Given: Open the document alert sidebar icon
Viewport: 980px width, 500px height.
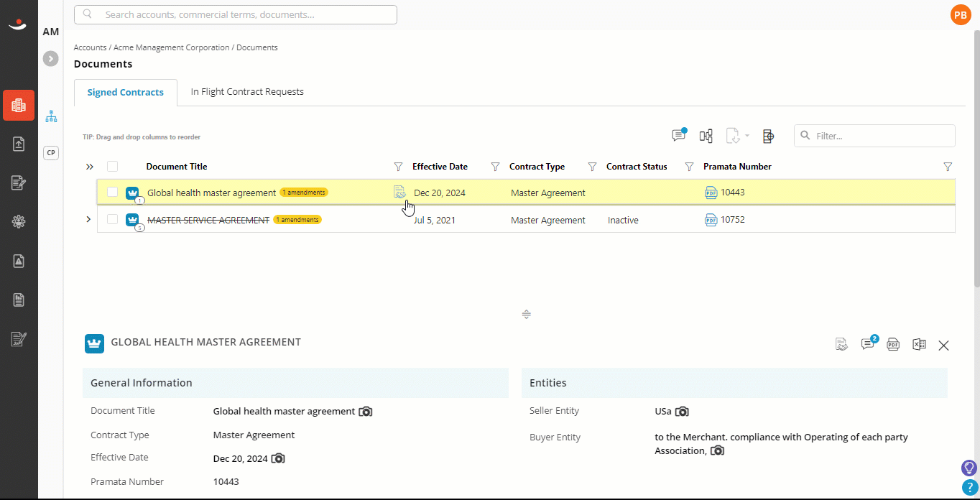Looking at the screenshot, I should pyautogui.click(x=19, y=261).
